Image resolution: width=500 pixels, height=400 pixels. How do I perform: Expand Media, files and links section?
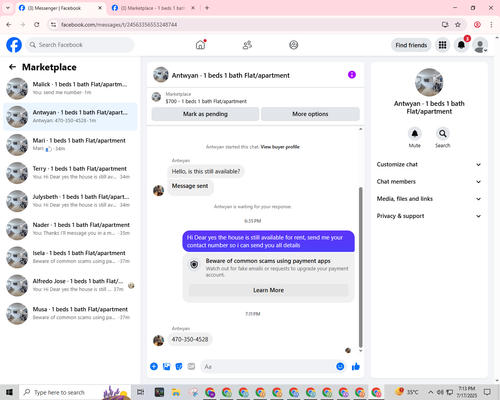pos(429,199)
